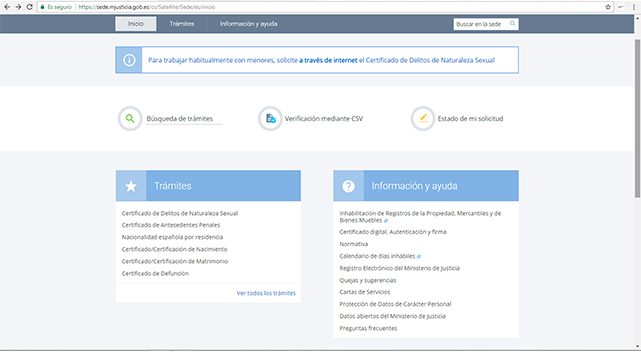Click Ver todos los trámites

[x=266, y=293]
